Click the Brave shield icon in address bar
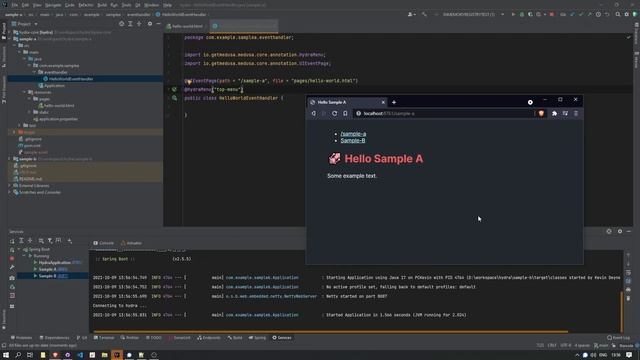Viewport: 640px width, 360px height. (x=541, y=113)
